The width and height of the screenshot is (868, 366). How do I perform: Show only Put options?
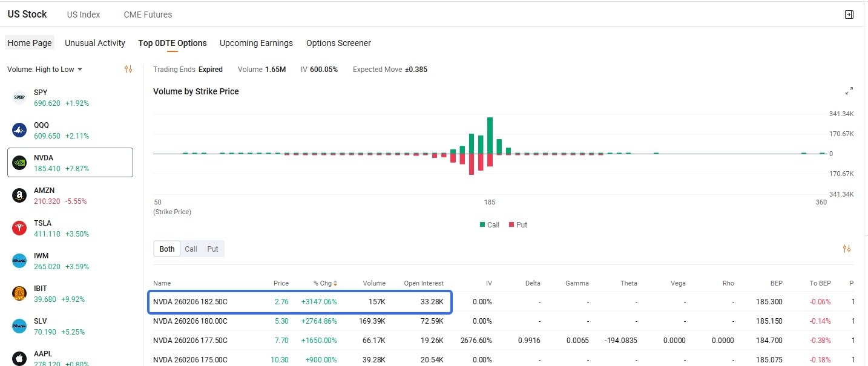pyautogui.click(x=212, y=249)
